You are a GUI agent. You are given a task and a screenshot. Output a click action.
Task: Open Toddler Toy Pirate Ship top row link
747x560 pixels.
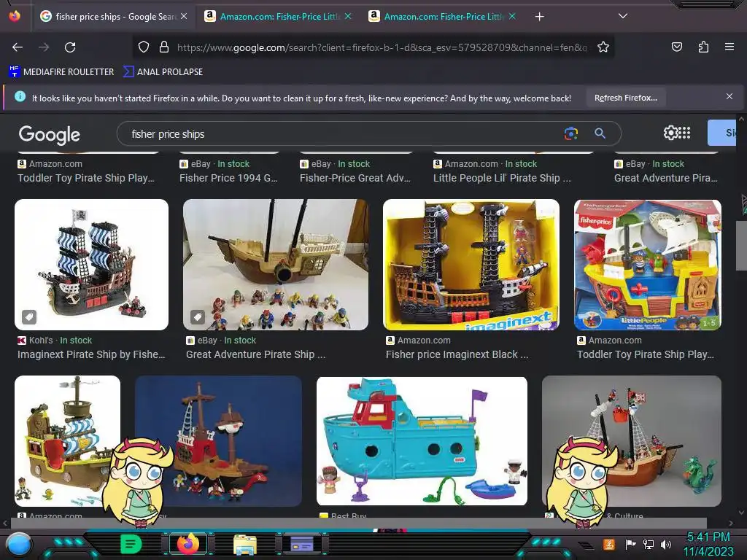tap(86, 178)
